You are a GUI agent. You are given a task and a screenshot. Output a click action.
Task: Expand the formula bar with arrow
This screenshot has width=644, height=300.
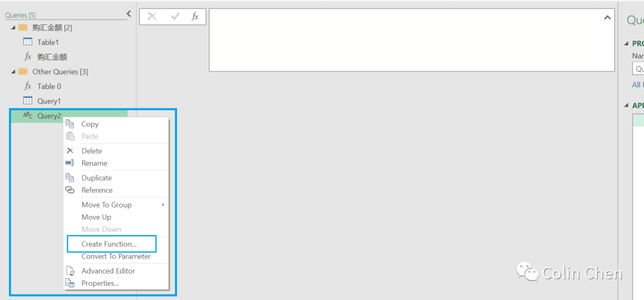[607, 17]
